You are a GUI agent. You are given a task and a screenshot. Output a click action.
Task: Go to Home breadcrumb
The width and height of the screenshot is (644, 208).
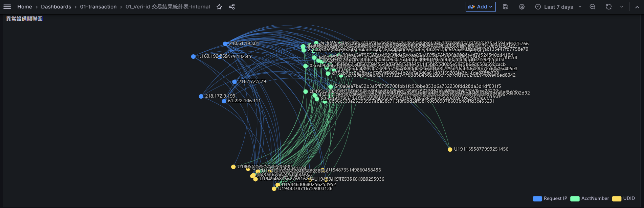[x=25, y=7]
